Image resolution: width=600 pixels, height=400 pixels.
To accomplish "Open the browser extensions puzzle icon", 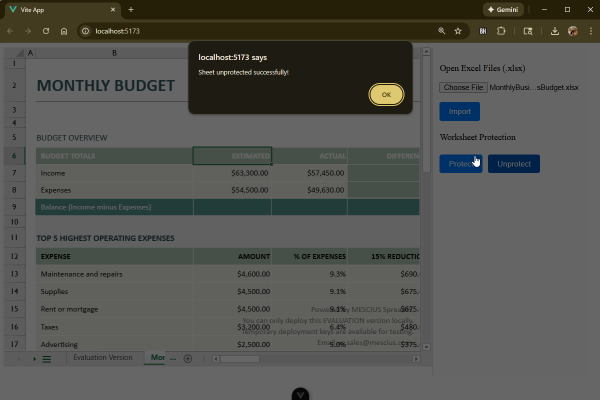I will point(502,31).
